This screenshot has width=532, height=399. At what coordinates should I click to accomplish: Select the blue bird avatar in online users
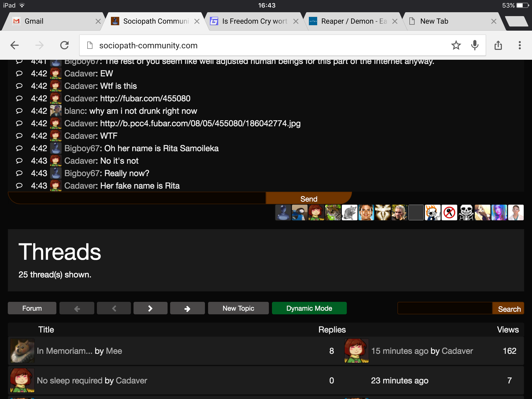[x=300, y=212]
